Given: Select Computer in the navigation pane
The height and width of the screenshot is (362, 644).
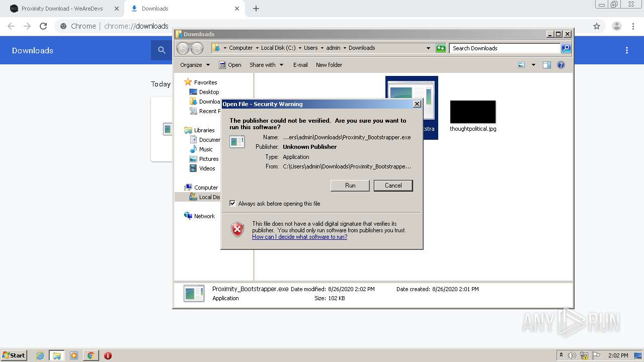Looking at the screenshot, I should 201,188.
